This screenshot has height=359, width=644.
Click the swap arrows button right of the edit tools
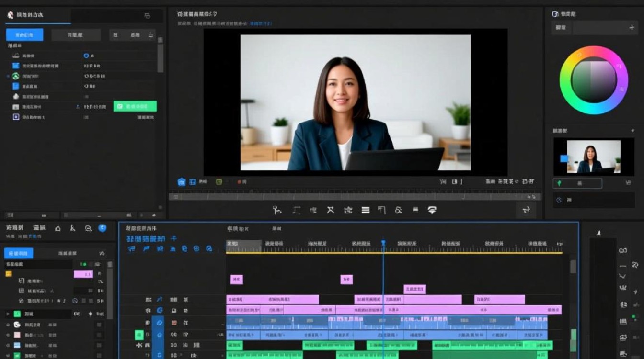526,210
